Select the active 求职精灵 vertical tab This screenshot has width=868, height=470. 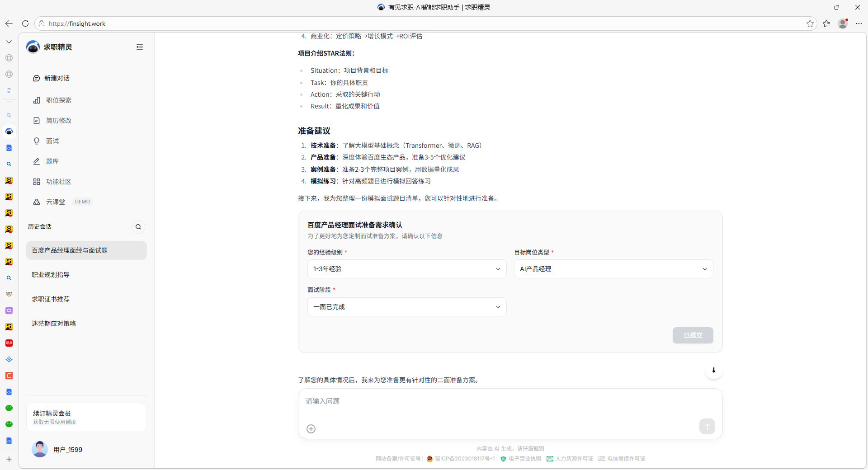point(9,132)
